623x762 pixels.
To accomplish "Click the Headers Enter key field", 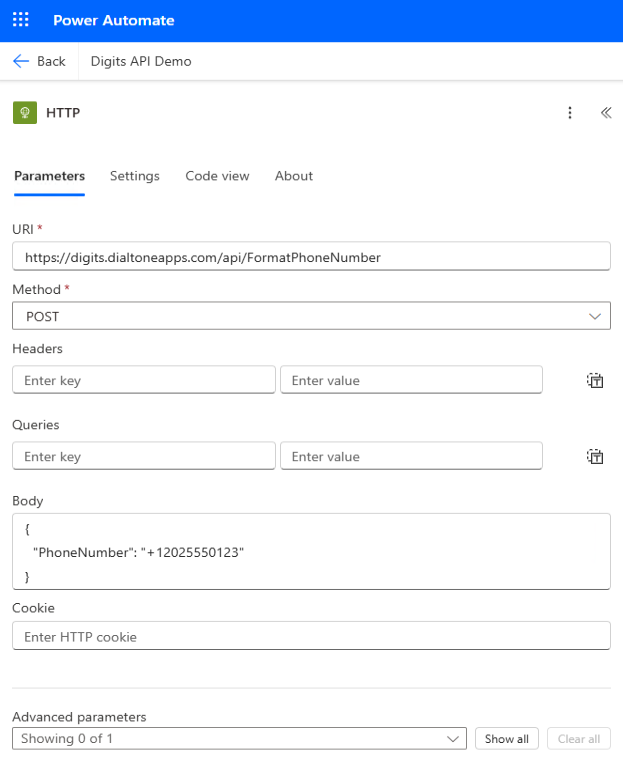I will click(144, 380).
